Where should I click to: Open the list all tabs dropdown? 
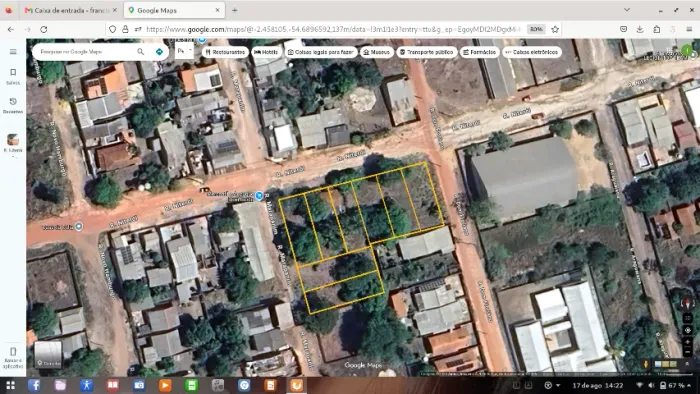(627, 10)
